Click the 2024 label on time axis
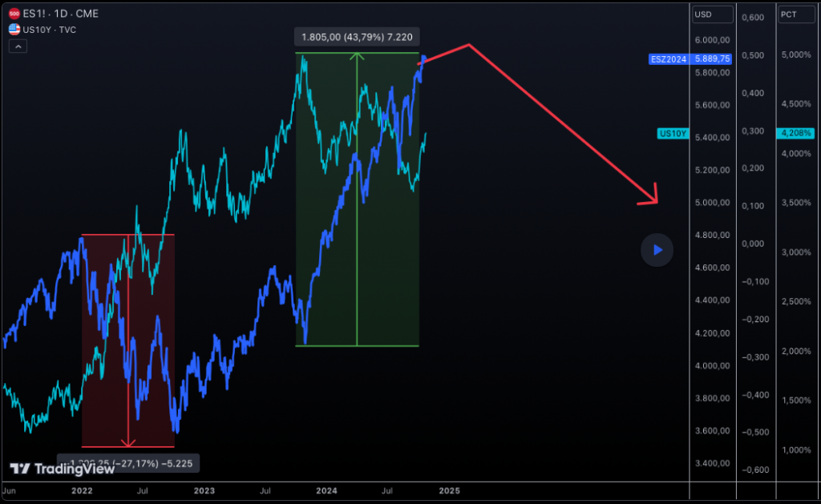 pos(326,490)
